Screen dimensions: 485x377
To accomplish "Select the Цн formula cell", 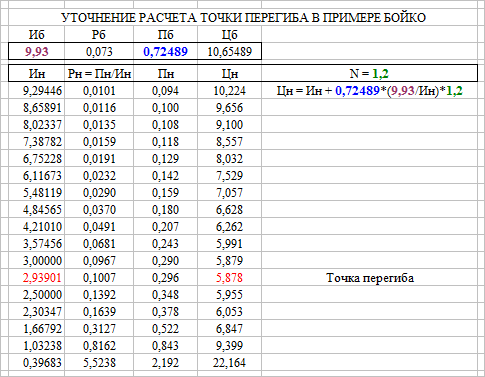I will tap(369, 90).
